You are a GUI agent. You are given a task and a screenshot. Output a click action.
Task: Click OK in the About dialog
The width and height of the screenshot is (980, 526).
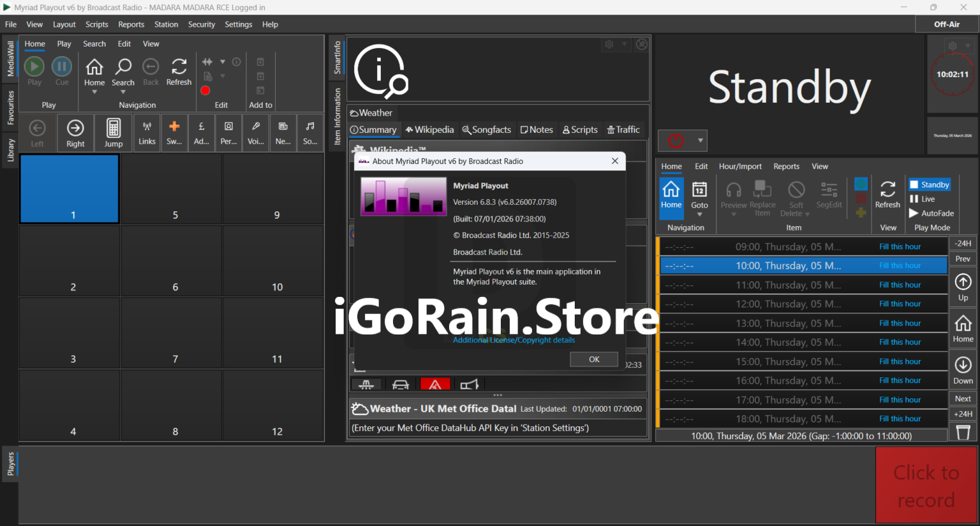[x=593, y=359]
